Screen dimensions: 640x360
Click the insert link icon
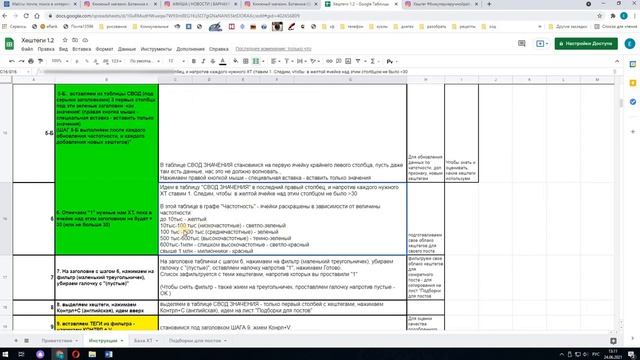pyautogui.click(x=329, y=61)
